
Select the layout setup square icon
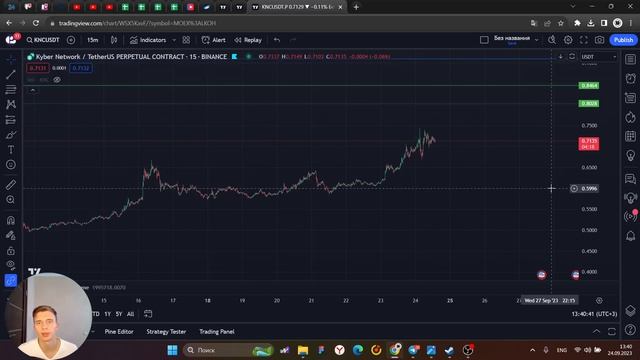(x=484, y=40)
